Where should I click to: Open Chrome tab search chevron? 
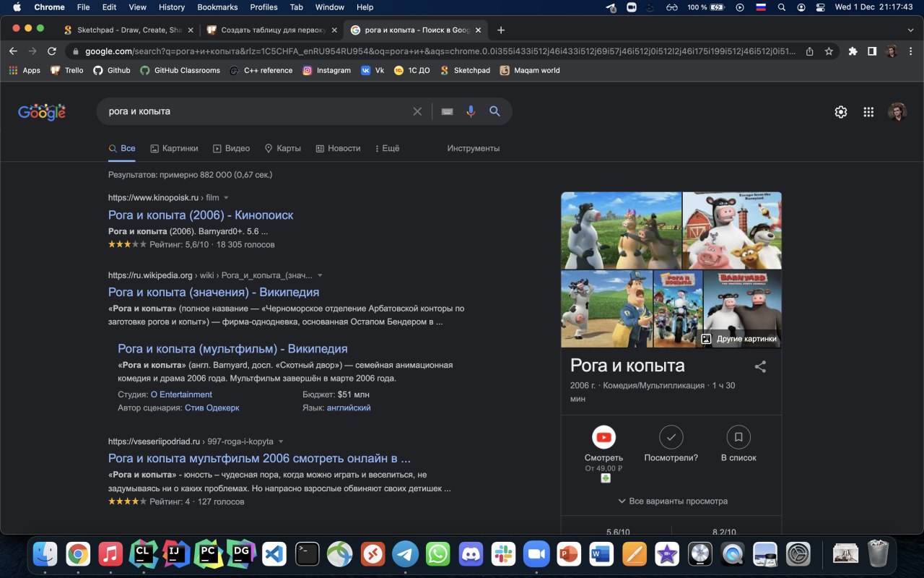pos(910,30)
